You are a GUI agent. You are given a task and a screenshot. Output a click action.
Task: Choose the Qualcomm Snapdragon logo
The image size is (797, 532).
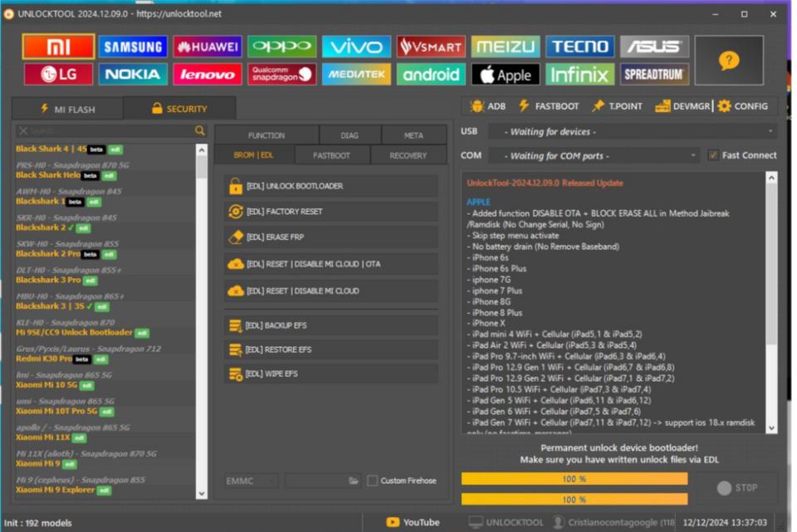pyautogui.click(x=282, y=74)
